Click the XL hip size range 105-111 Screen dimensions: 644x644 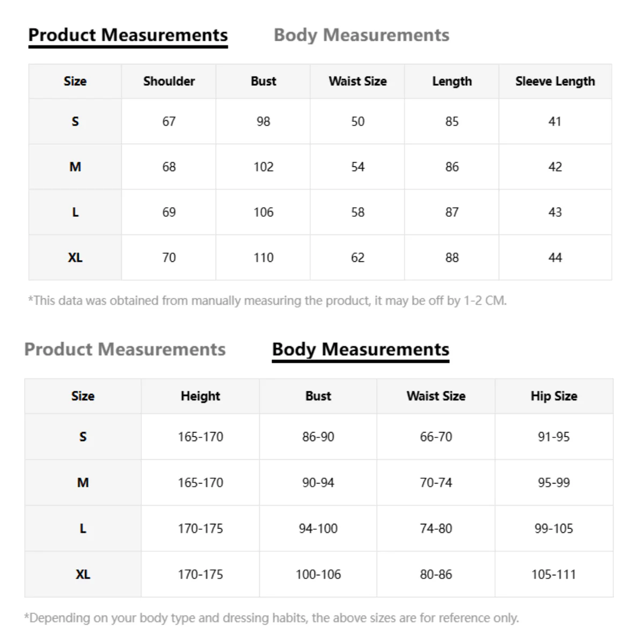(554, 574)
